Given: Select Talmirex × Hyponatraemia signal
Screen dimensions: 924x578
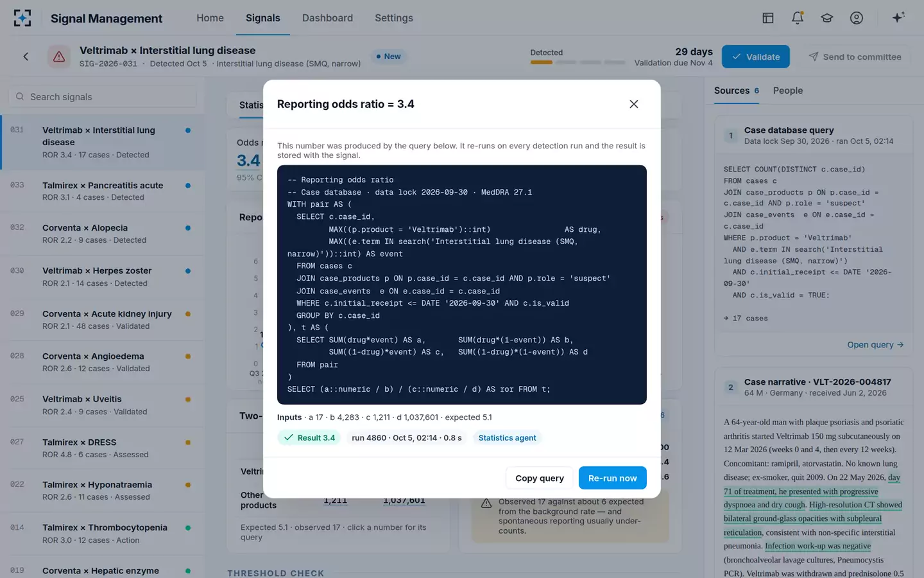Looking at the screenshot, I should click(103, 491).
